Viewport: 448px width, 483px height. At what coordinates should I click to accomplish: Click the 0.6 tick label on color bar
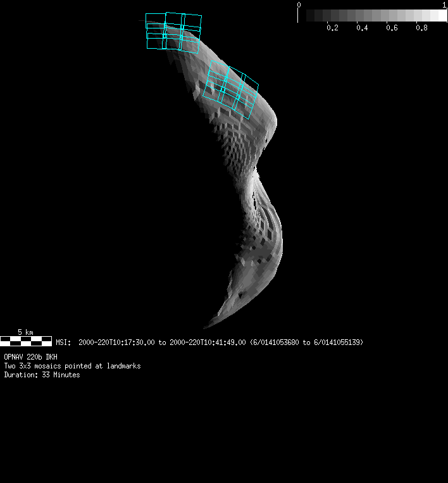(x=392, y=28)
